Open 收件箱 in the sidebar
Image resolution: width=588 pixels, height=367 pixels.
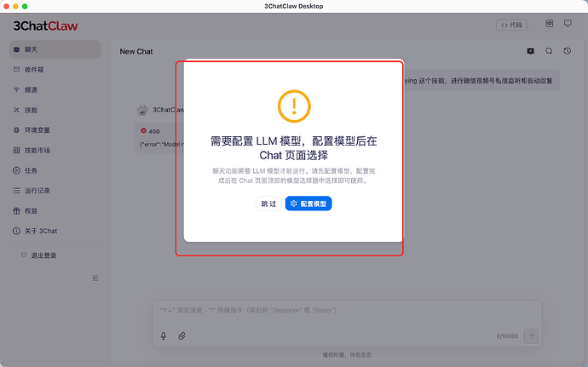pos(55,70)
